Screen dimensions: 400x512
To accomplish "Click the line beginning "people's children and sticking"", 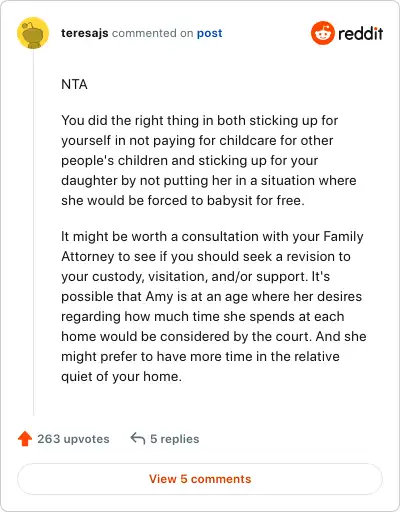I will (189, 160).
